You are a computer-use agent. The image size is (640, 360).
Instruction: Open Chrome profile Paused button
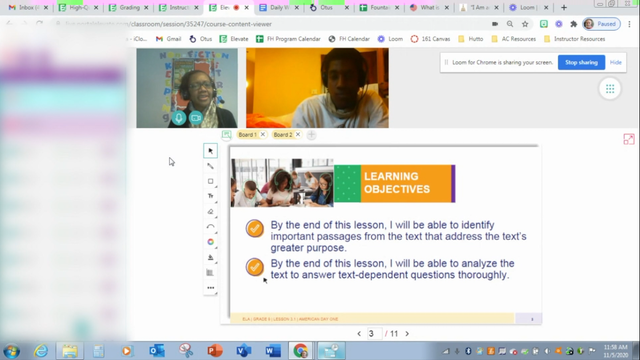click(x=601, y=24)
